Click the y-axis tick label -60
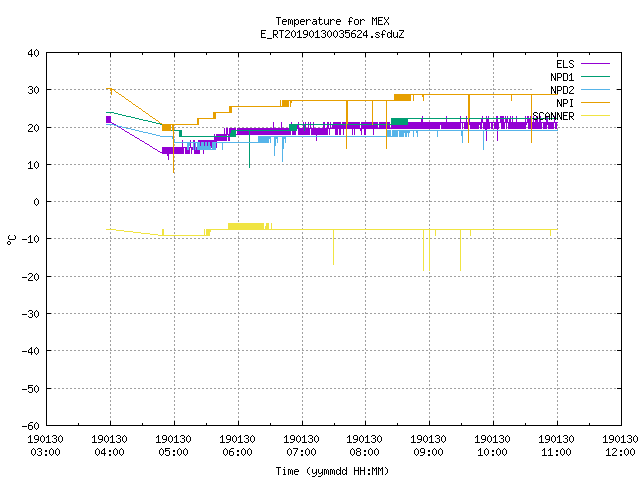Viewport: 640px width, 480px height. [x=31, y=426]
